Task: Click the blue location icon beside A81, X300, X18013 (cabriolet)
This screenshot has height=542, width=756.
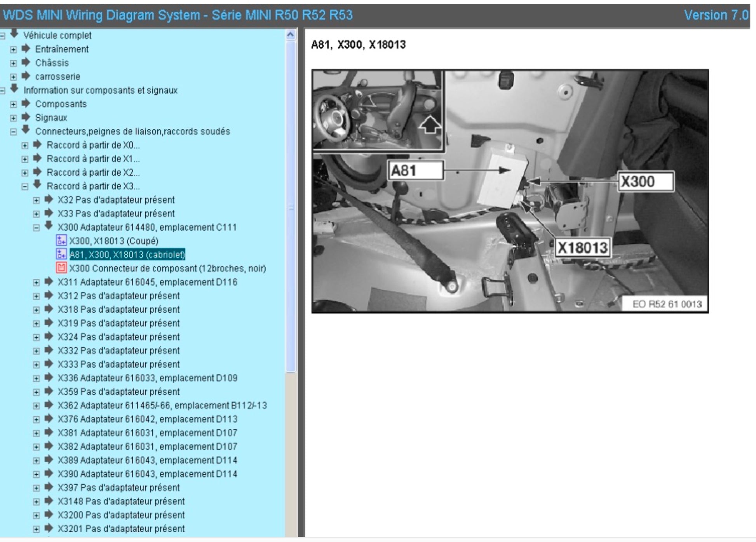Action: click(61, 254)
